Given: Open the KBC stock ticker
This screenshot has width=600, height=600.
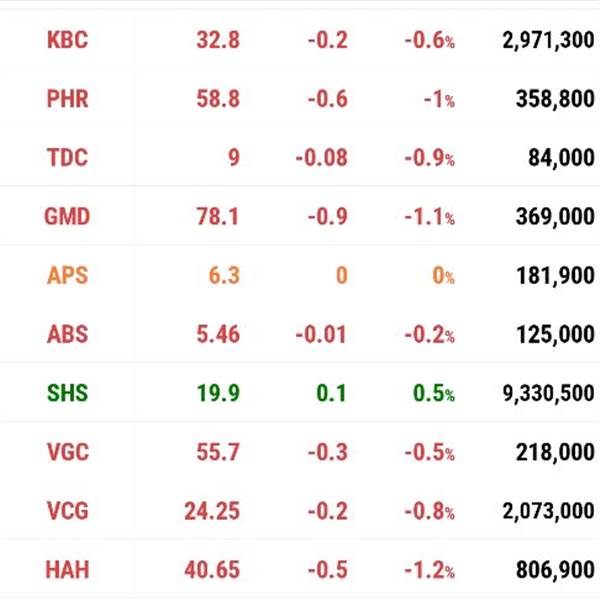Looking at the screenshot, I should point(67,40).
